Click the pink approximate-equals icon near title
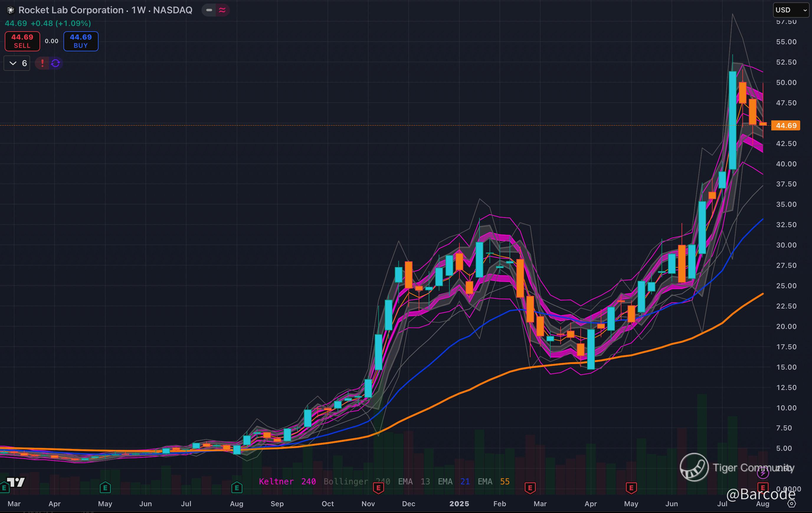This screenshot has height=513, width=812. coord(222,10)
